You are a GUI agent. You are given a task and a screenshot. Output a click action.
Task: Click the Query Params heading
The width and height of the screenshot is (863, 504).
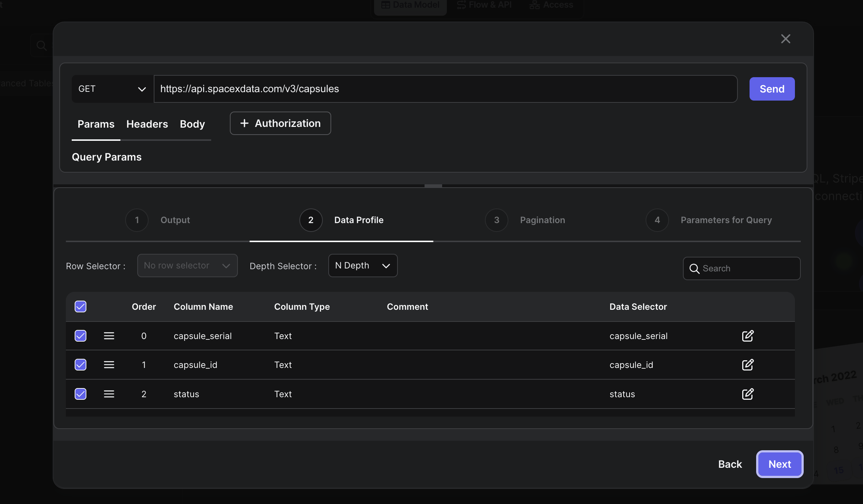[x=107, y=157]
